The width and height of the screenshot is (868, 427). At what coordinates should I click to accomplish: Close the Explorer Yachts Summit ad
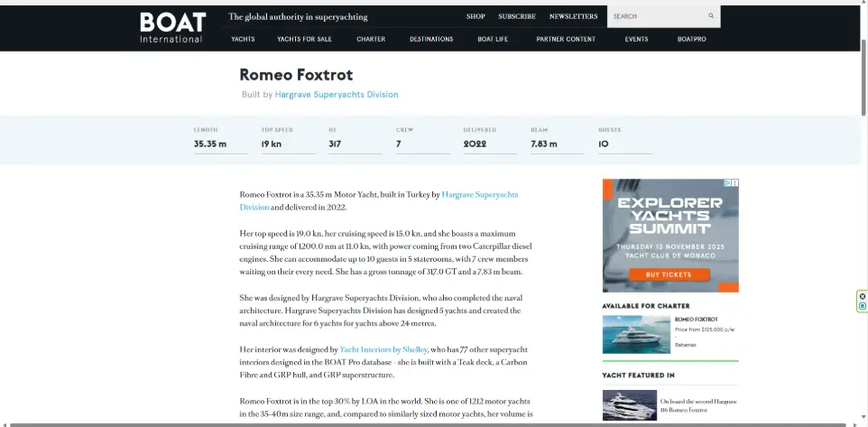click(x=735, y=183)
